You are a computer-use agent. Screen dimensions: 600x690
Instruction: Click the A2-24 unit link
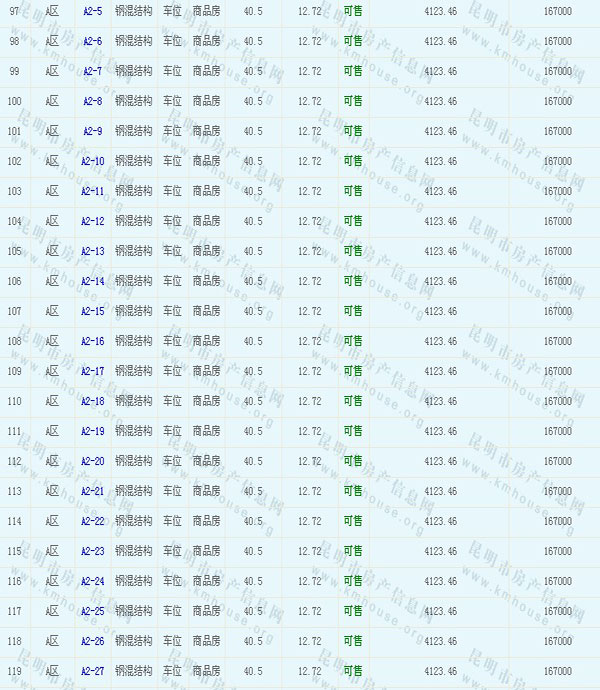(92, 581)
